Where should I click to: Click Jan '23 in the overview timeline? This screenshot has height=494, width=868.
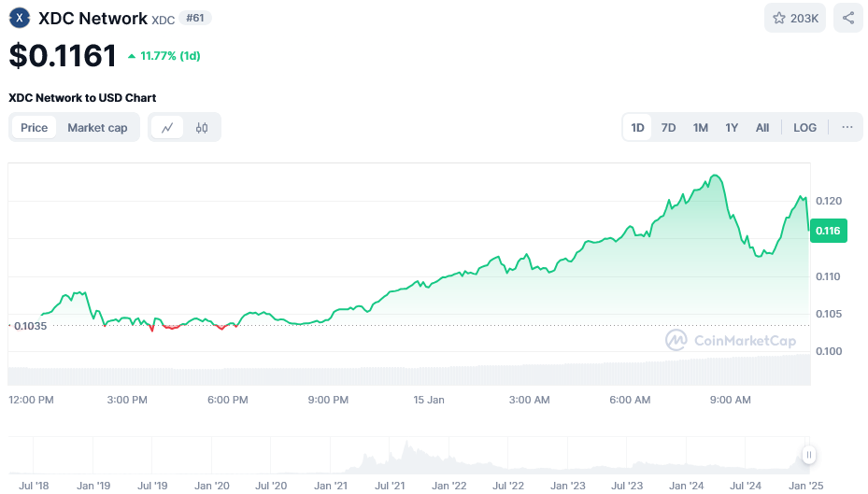[x=568, y=486]
